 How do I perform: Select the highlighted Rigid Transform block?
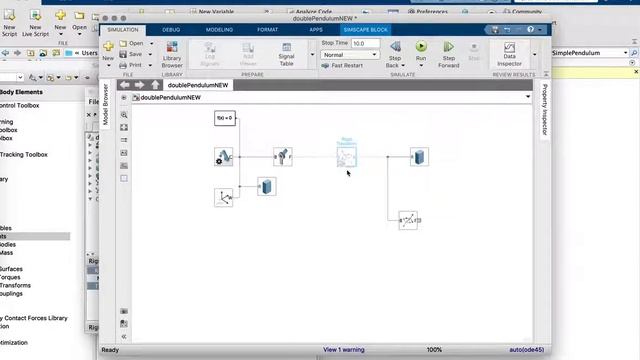coord(347,157)
